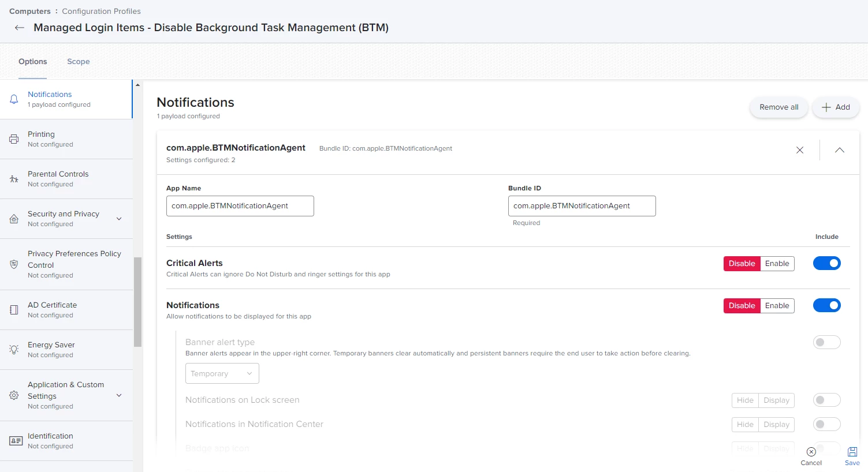Click the Energy Saver lightbulb icon
The width and height of the screenshot is (868, 472).
14,350
